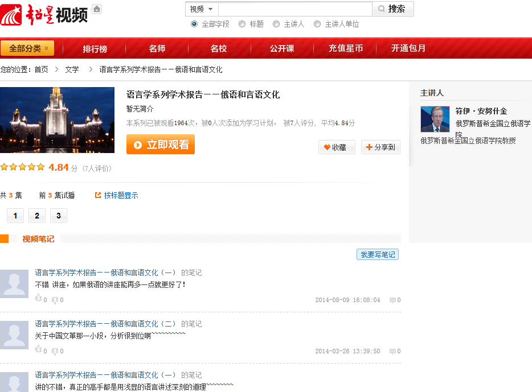This screenshot has height=392, width=532.
Task: Click the five-star rating icons
Action: pos(22,167)
